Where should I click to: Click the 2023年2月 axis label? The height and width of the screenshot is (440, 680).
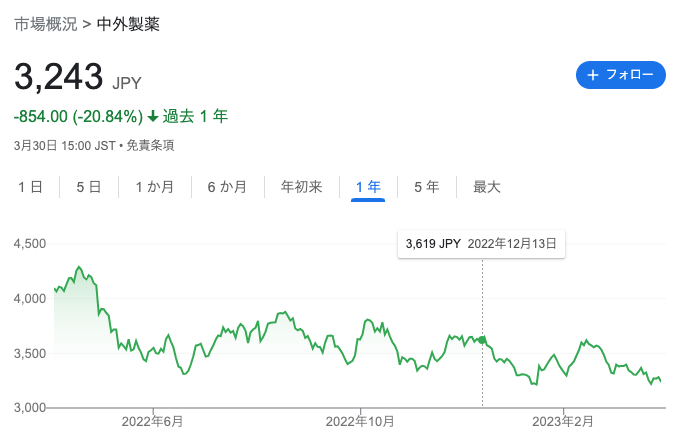click(563, 421)
